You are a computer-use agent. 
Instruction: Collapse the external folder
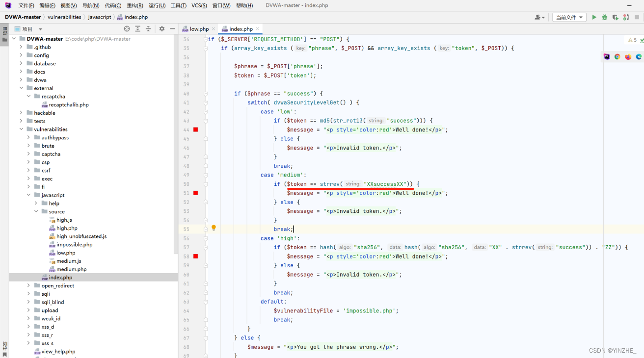coord(21,88)
